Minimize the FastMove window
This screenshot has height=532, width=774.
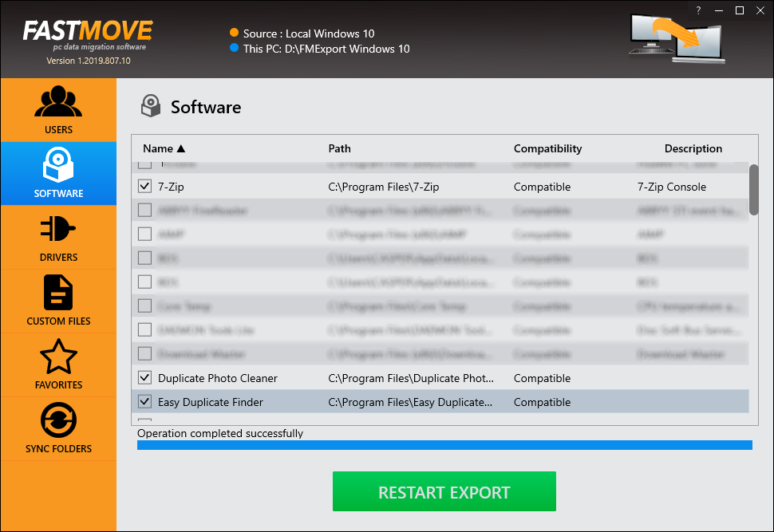point(719,10)
